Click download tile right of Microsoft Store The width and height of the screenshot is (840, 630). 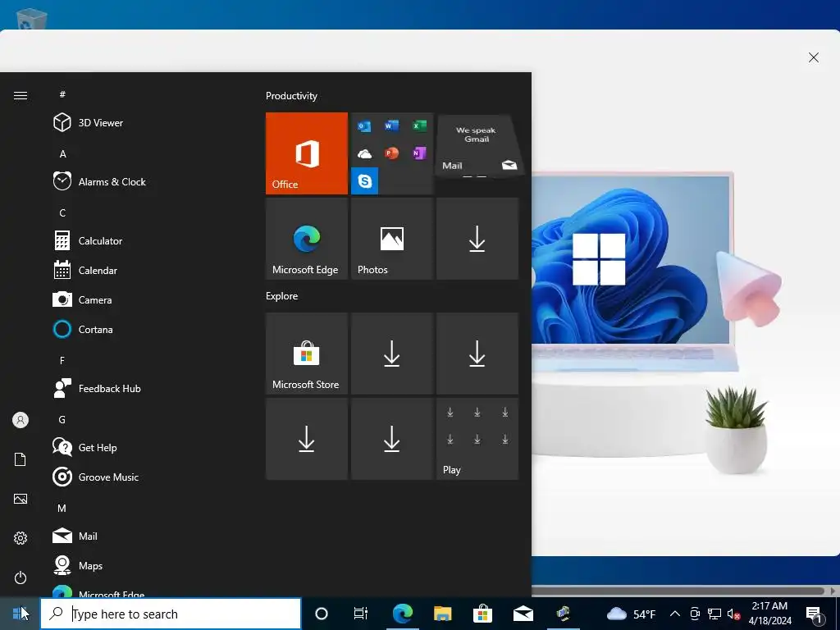click(x=391, y=354)
